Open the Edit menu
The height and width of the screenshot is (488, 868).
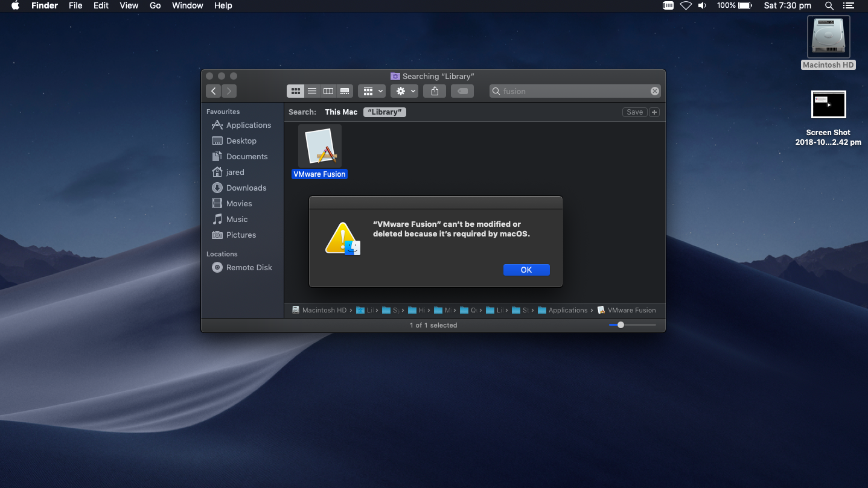[101, 5]
